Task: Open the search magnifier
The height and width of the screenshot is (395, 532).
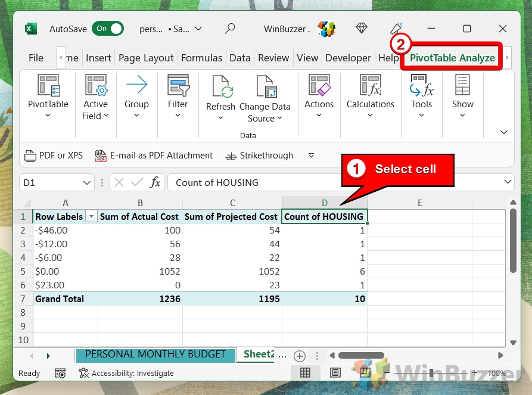Action: pyautogui.click(x=230, y=29)
